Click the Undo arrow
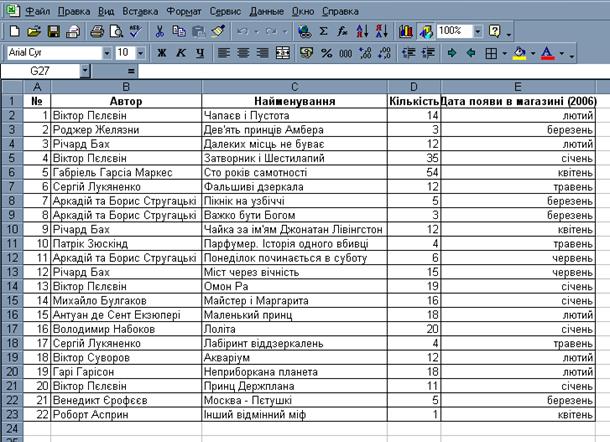 243,31
